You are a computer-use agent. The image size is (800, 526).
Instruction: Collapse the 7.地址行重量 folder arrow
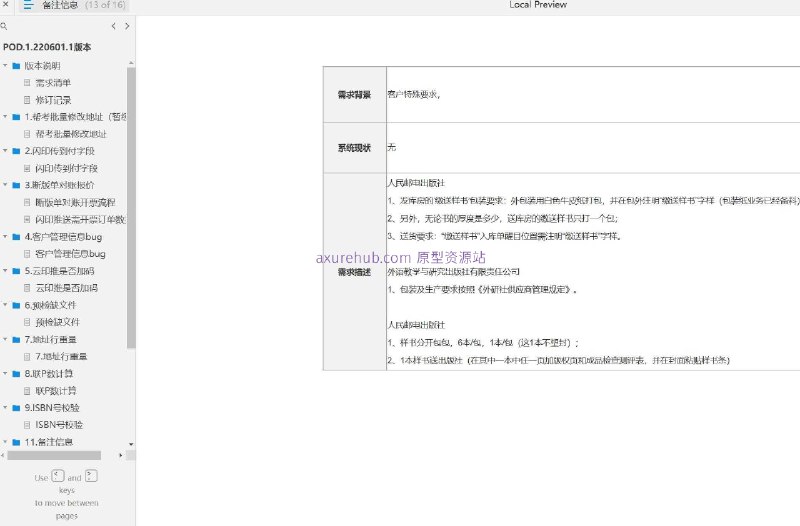(x=5, y=339)
